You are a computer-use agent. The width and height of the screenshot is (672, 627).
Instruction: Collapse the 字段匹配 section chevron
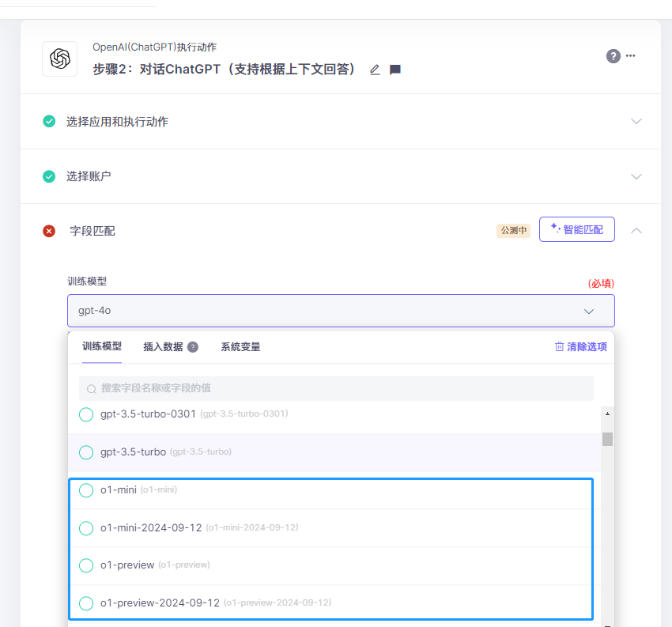636,231
